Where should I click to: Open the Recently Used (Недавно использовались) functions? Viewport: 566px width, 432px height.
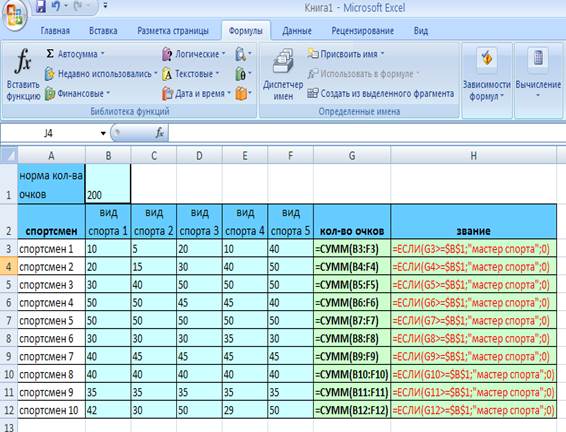click(x=101, y=74)
